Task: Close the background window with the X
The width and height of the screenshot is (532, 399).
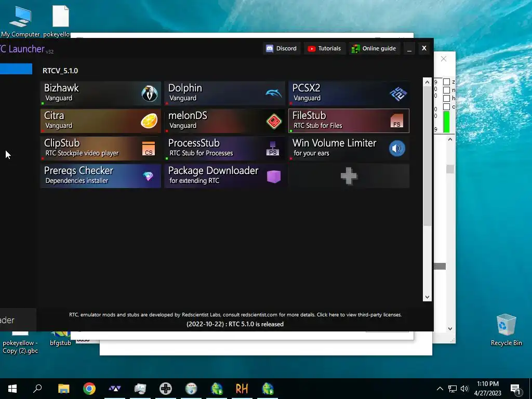Action: point(444,59)
